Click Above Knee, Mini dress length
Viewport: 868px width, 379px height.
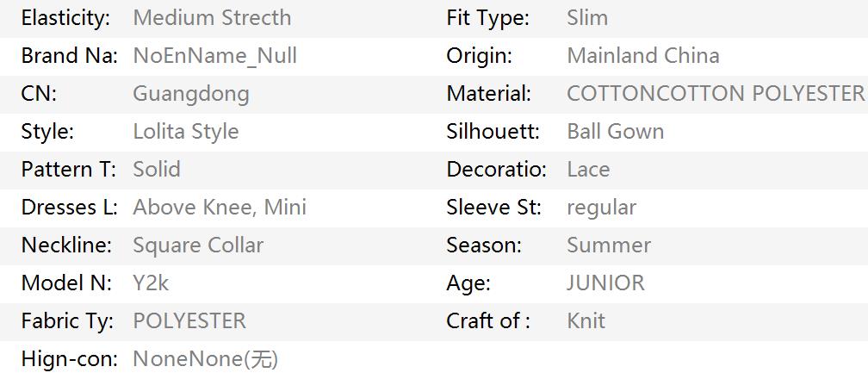(x=220, y=208)
